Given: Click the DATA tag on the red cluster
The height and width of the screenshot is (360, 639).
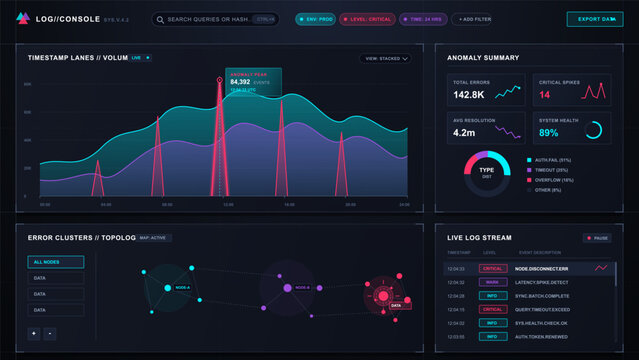Looking at the screenshot, I should [400, 305].
